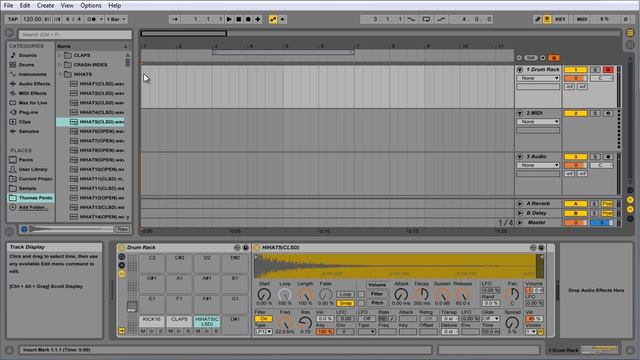Click the 120.00 tempo field
The width and height of the screenshot is (640, 360).
[32, 19]
